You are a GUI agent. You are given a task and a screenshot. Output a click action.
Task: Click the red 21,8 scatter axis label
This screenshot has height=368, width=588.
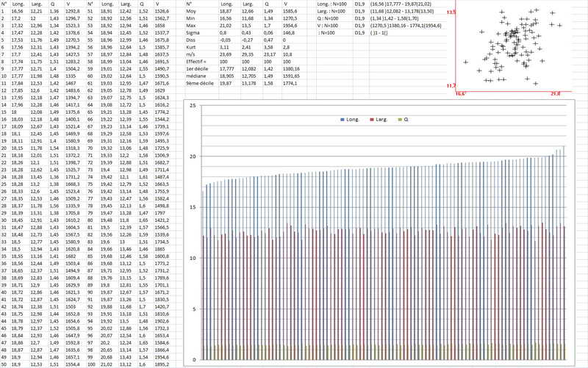555,94
